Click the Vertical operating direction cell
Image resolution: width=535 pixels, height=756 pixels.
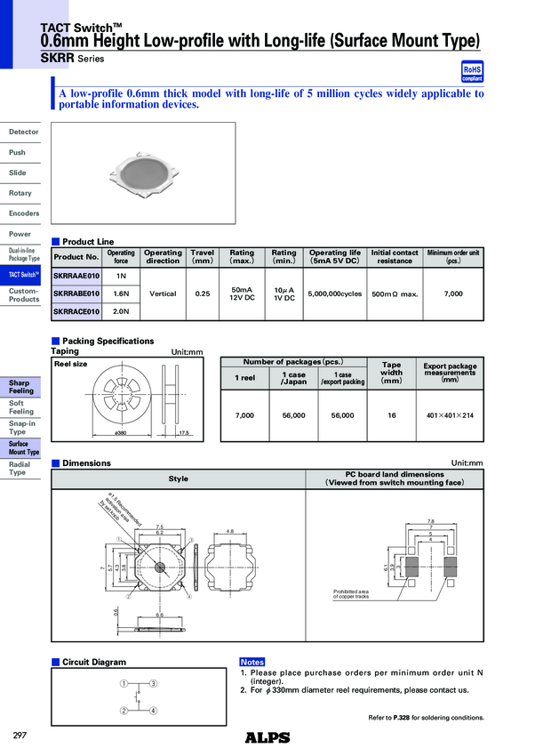163,294
